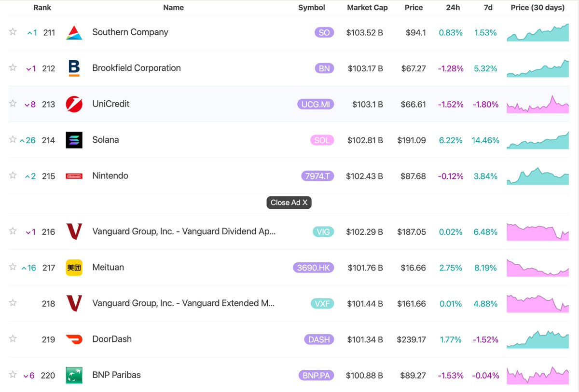Open DoorDash 30-day price chart
The height and width of the screenshot is (392, 579).
coord(538,339)
